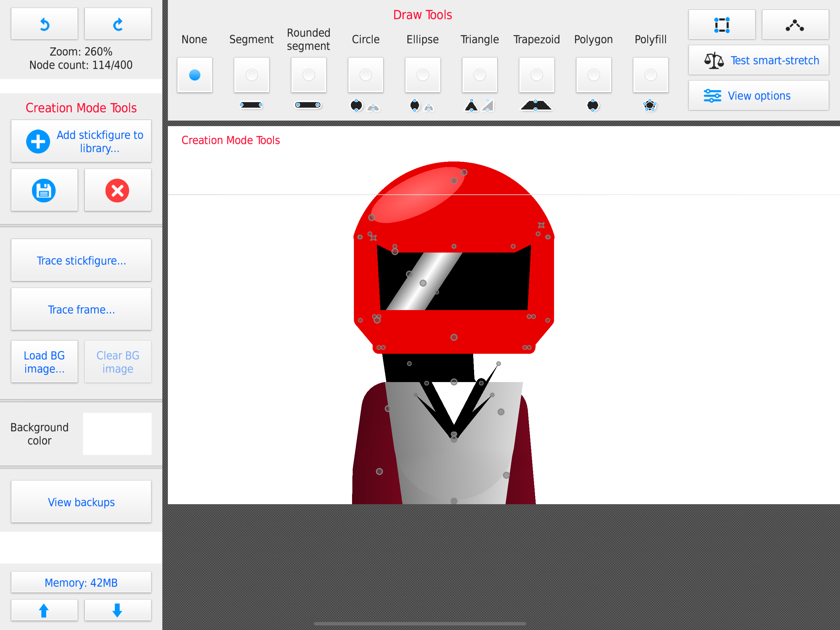Click the bounding box selection icon
The width and height of the screenshot is (840, 630).
tap(722, 25)
